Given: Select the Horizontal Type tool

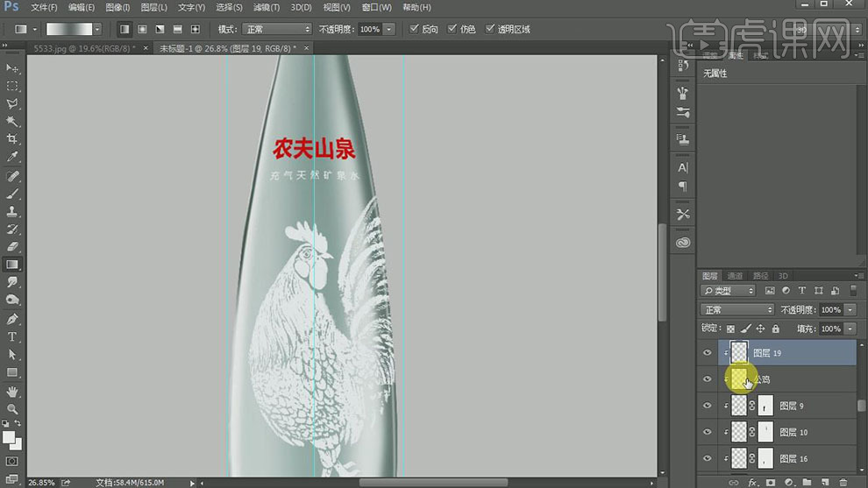Looking at the screenshot, I should (x=12, y=337).
